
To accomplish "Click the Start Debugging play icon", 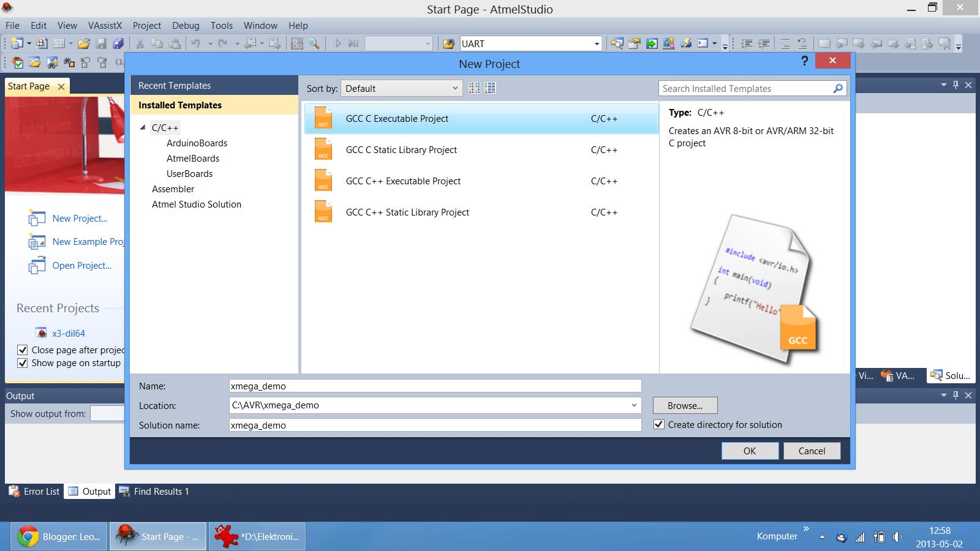I will (337, 43).
